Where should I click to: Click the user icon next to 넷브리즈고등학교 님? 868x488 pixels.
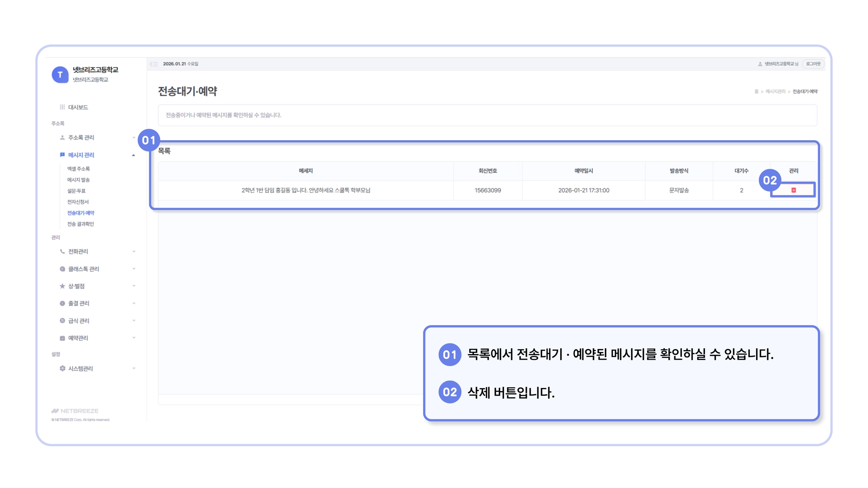click(760, 64)
